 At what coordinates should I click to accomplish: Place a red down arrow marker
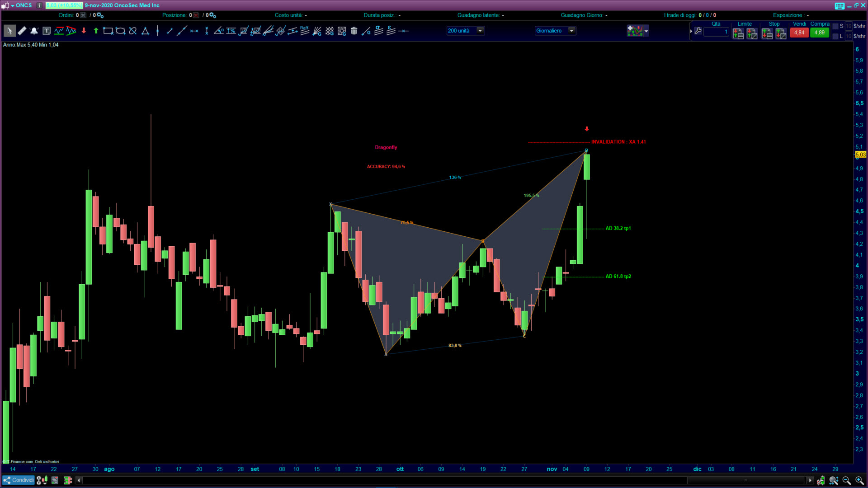[84, 31]
